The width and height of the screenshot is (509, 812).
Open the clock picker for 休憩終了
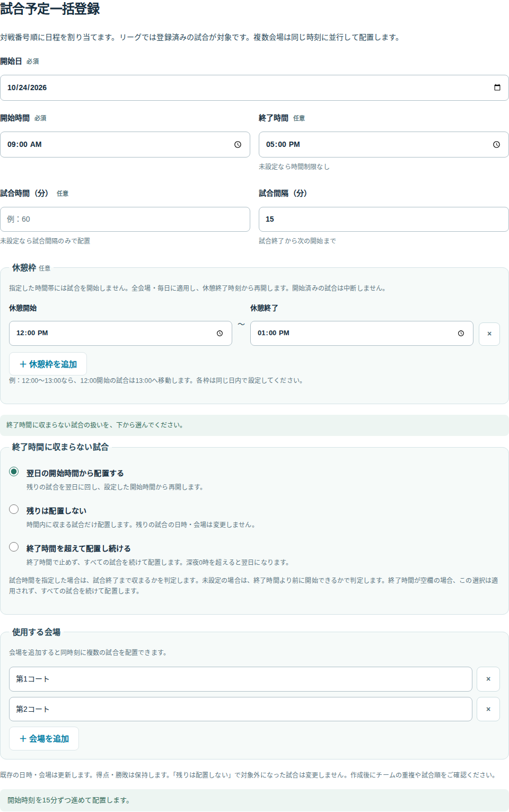[461, 333]
